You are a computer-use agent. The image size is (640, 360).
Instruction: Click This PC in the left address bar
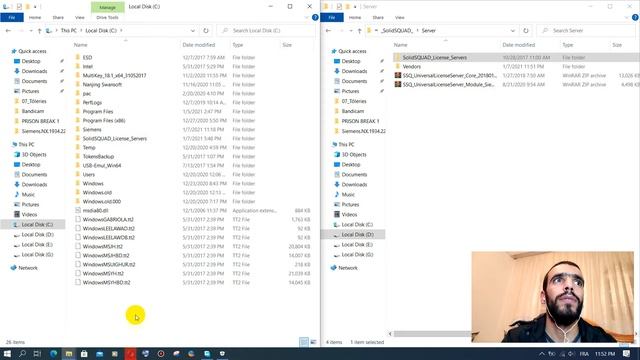tap(69, 31)
